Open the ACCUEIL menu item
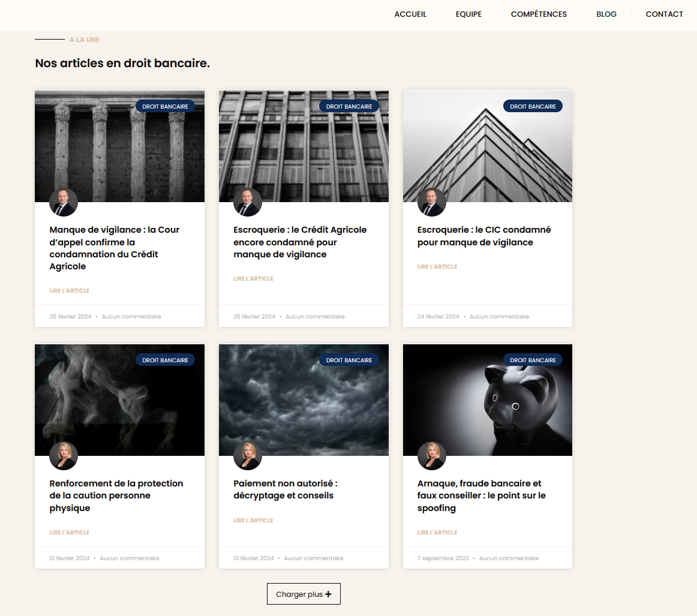This screenshot has height=616, width=697. pyautogui.click(x=410, y=14)
